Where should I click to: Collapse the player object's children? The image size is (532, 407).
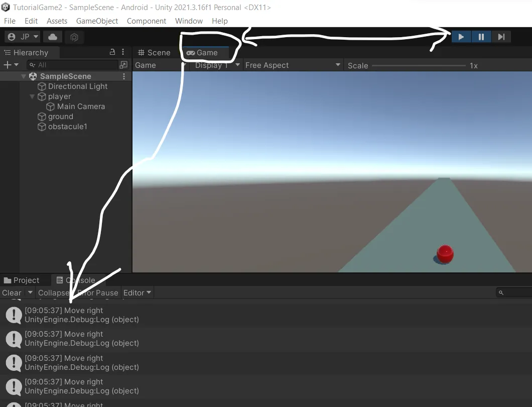[x=32, y=96]
